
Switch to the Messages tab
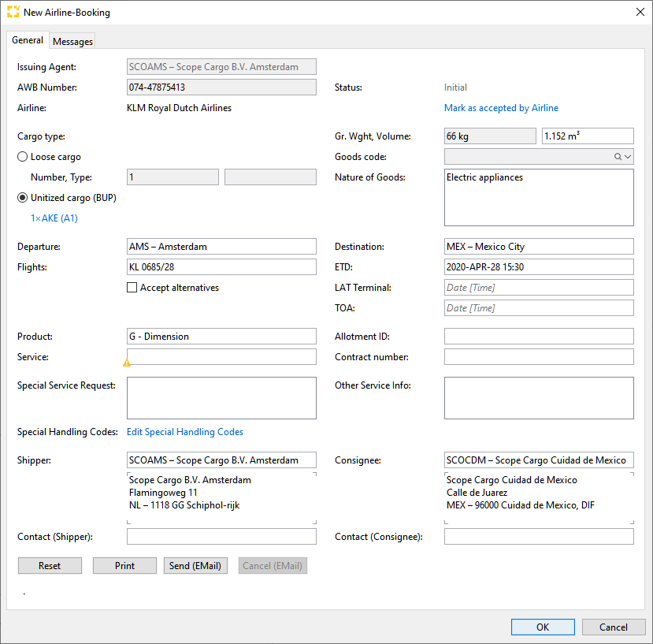(x=72, y=40)
